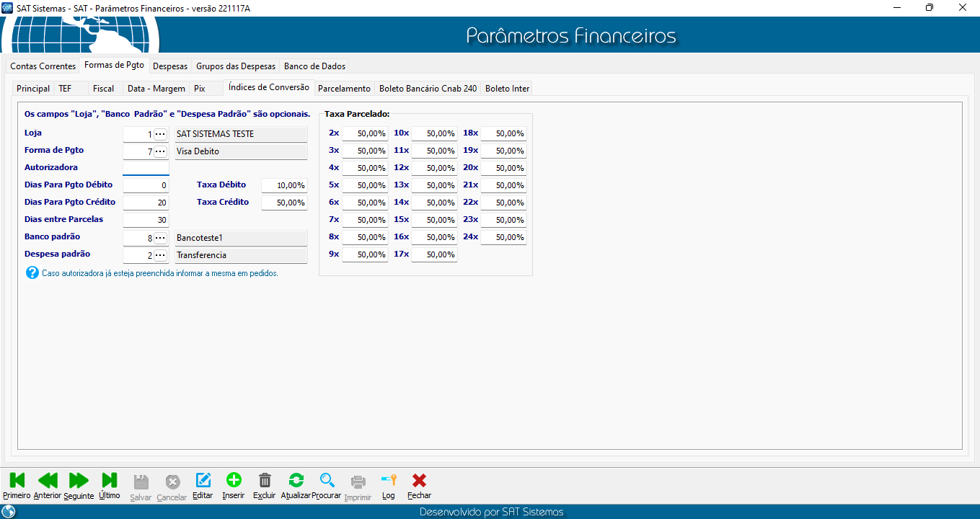
Task: Click the Autorizadora input field
Action: 146,168
